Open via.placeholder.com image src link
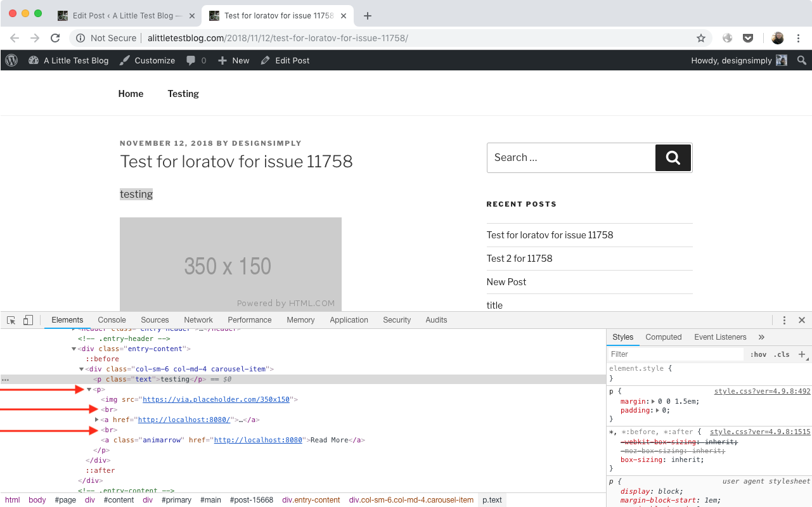812x507 pixels. (x=216, y=399)
